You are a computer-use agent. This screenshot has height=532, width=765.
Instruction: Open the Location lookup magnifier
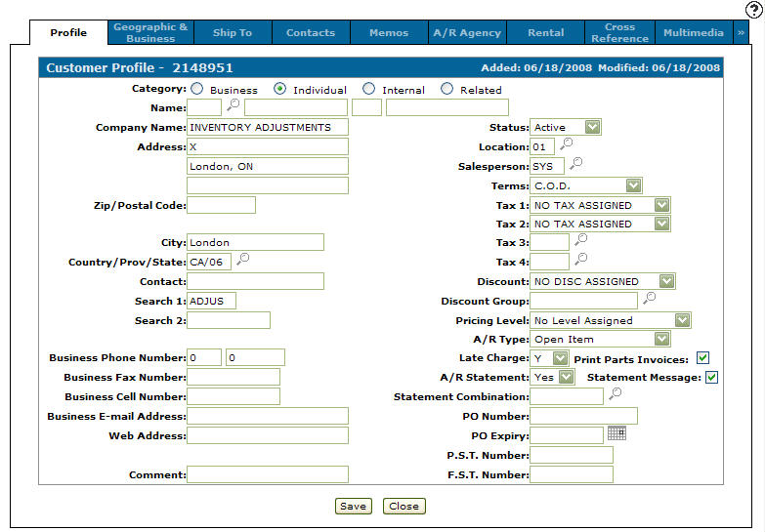point(566,144)
